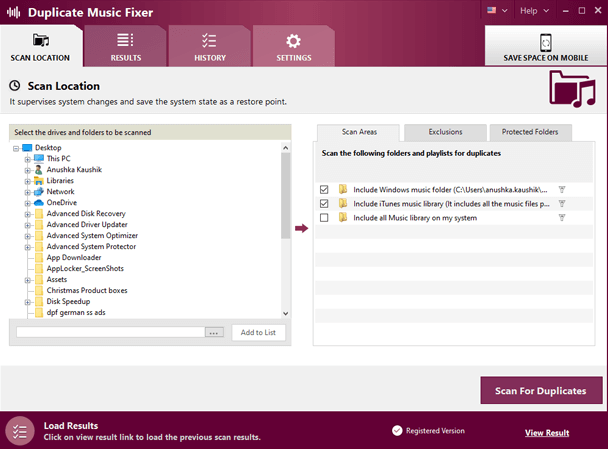Click the History checklist icon
The height and width of the screenshot is (449, 608).
pos(209,40)
